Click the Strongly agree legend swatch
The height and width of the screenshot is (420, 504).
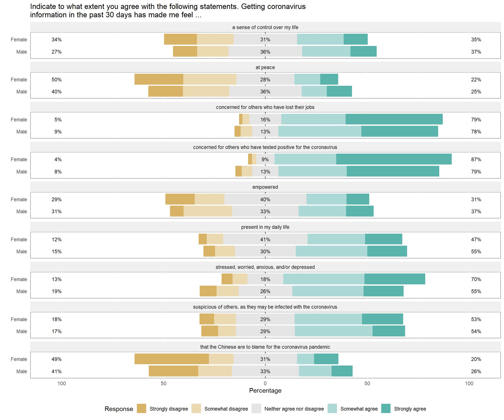(x=386, y=408)
